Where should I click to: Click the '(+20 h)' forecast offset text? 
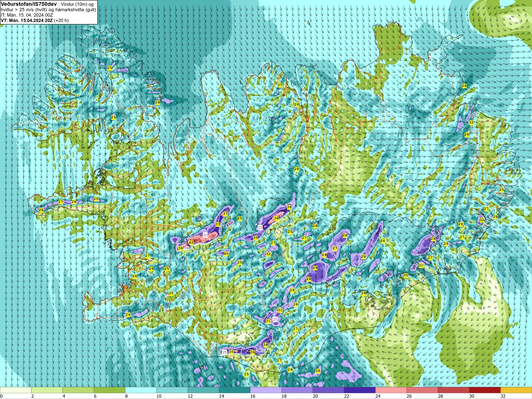click(62, 20)
